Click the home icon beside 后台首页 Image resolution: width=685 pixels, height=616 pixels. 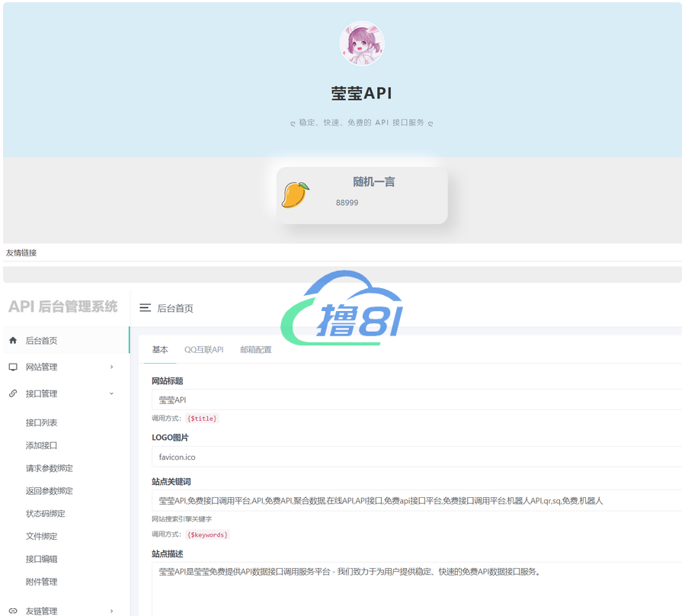coord(13,341)
